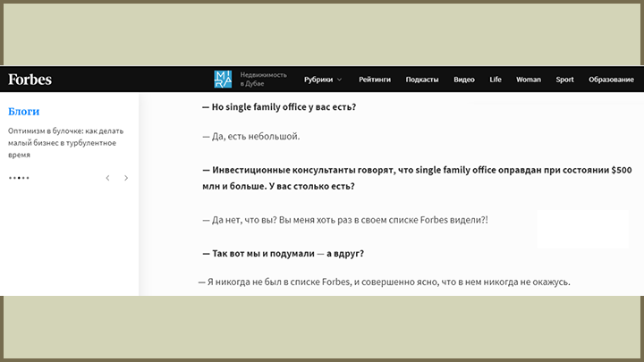Select the blog carousel pagination dots
This screenshot has height=362, width=644.
point(19,178)
